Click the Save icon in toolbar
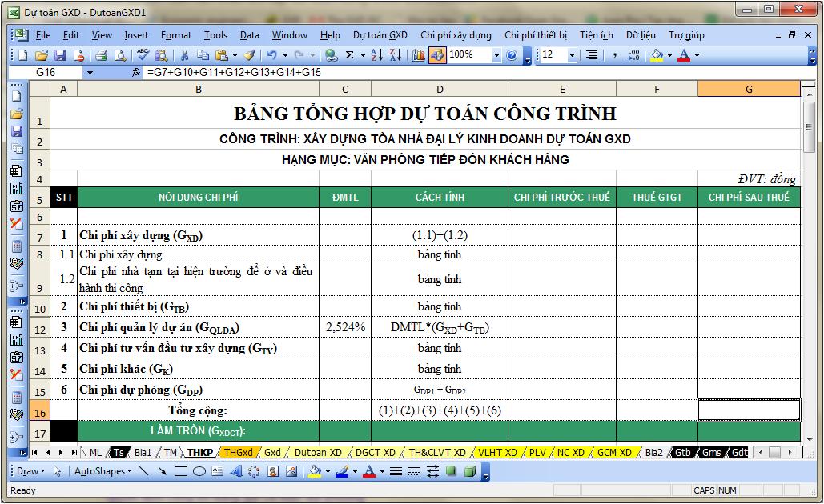This screenshot has height=504, width=824. (60, 55)
